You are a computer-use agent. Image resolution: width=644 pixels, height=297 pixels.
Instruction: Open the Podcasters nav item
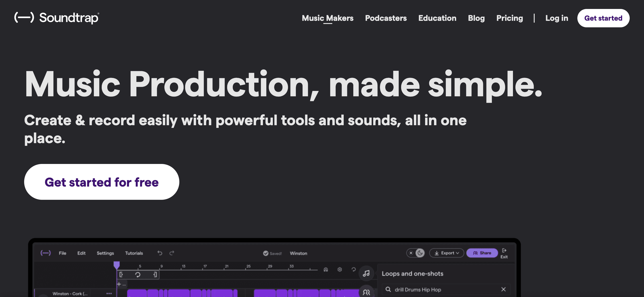(386, 18)
